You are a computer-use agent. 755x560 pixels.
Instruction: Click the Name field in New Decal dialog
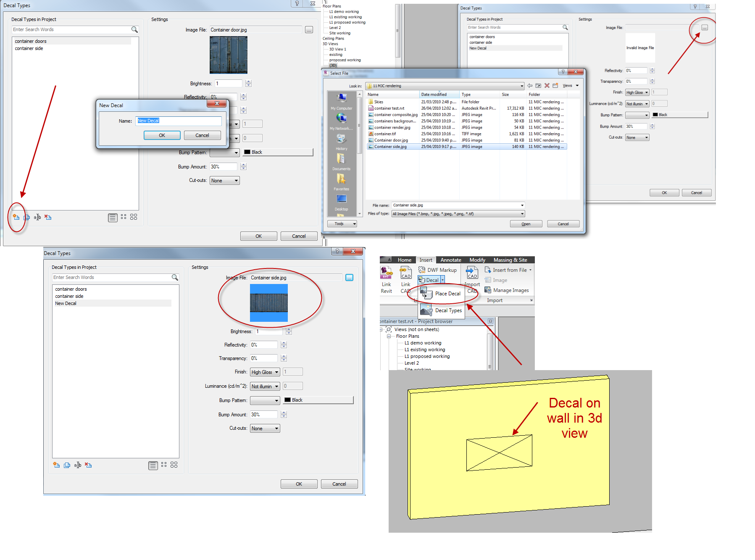179,121
